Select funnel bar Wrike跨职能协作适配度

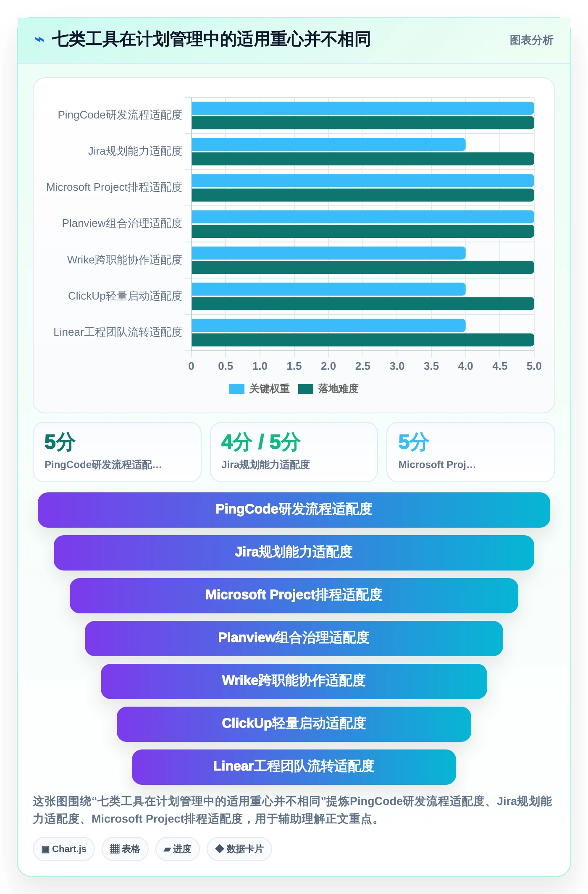294,681
